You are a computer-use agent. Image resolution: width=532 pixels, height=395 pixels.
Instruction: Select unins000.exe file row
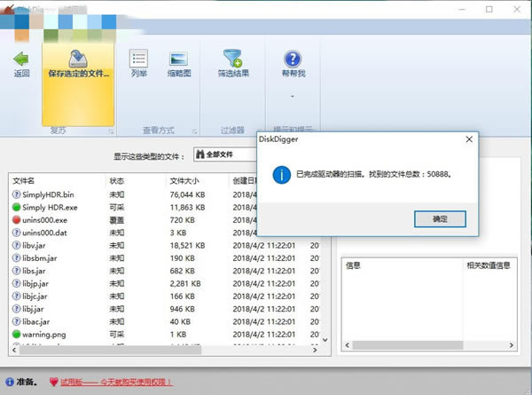click(166, 220)
